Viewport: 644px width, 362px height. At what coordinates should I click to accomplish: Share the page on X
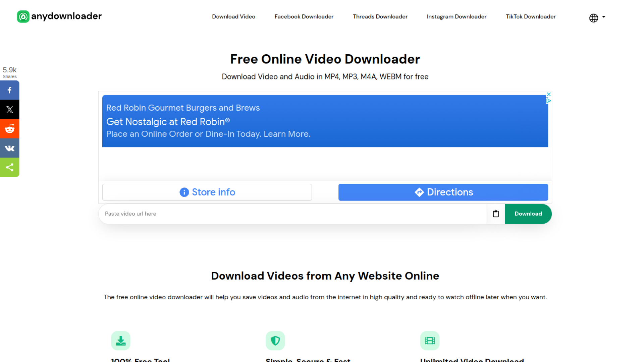point(9,109)
